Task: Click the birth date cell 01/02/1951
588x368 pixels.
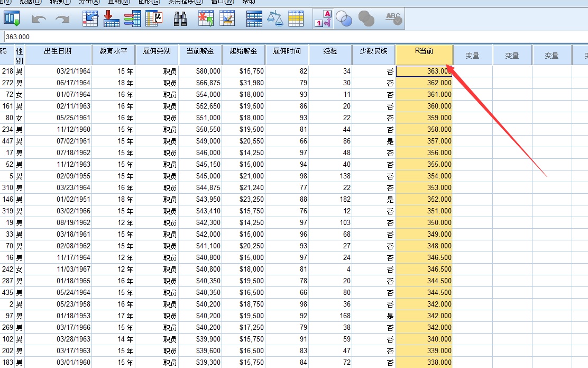Action: coord(58,199)
